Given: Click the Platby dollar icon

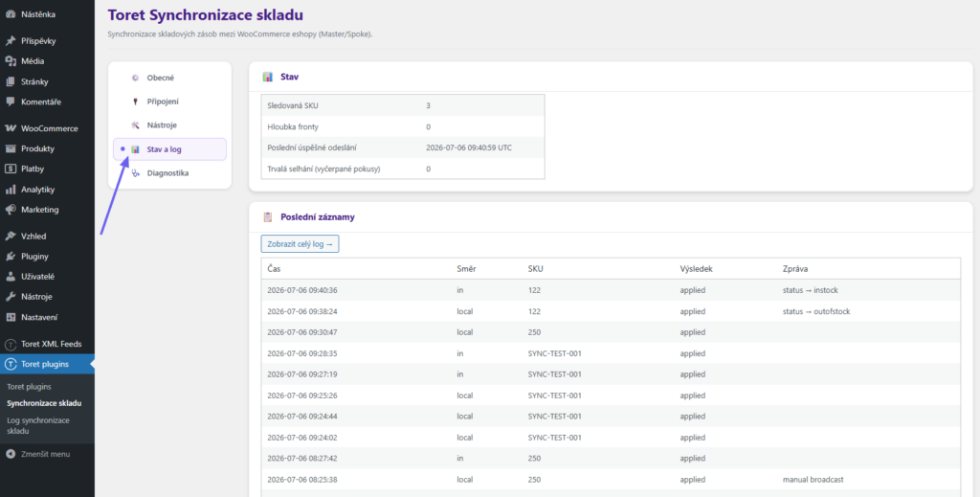Looking at the screenshot, I should [10, 169].
